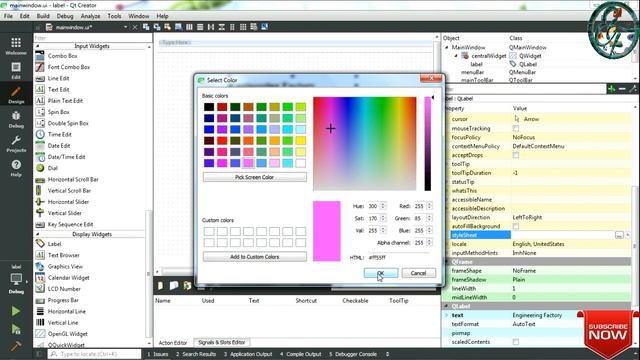
Task: Pick the white basic color swatch
Action: pos(300,163)
